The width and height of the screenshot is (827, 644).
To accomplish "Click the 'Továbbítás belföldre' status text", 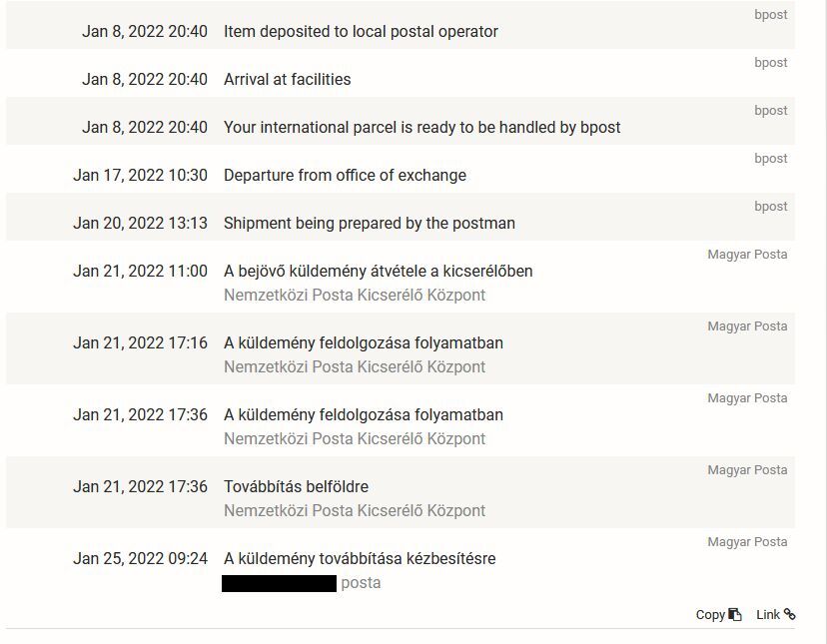I will click(x=296, y=486).
